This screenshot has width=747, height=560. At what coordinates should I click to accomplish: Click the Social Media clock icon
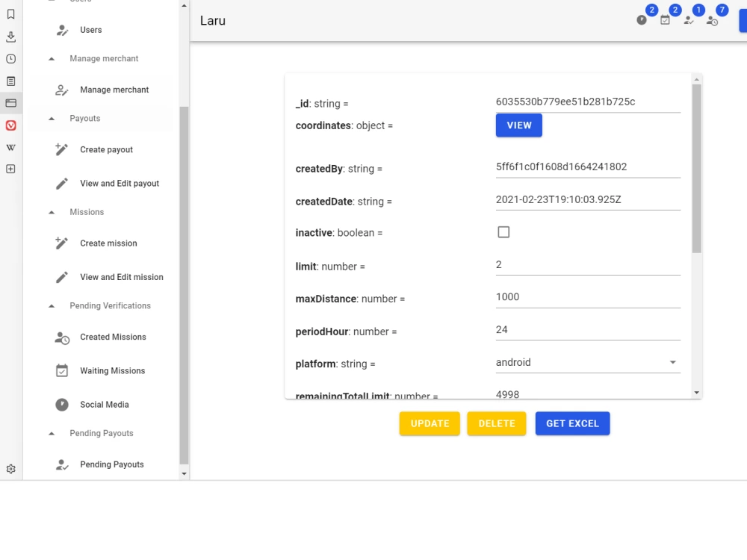click(x=62, y=405)
